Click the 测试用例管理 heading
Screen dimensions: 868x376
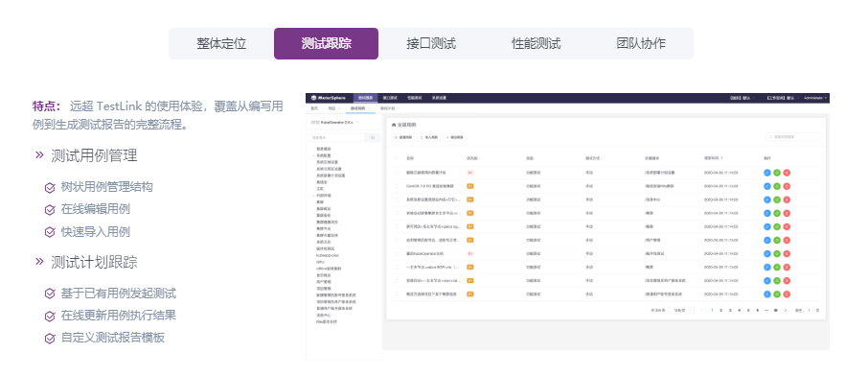(x=94, y=155)
